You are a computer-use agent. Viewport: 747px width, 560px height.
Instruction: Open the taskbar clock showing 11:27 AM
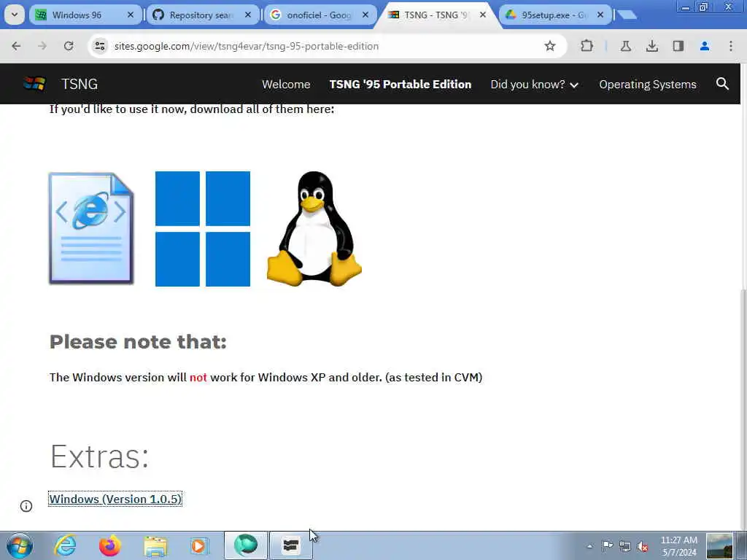[679, 546]
